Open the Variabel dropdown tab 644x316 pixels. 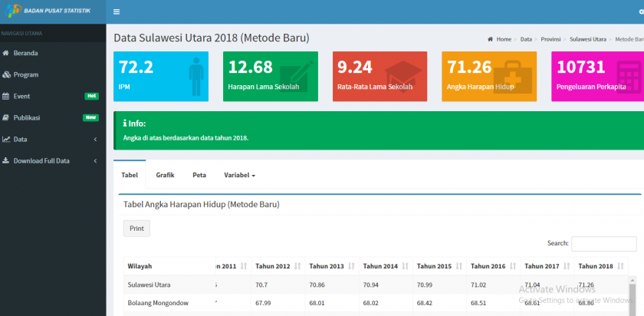(239, 175)
